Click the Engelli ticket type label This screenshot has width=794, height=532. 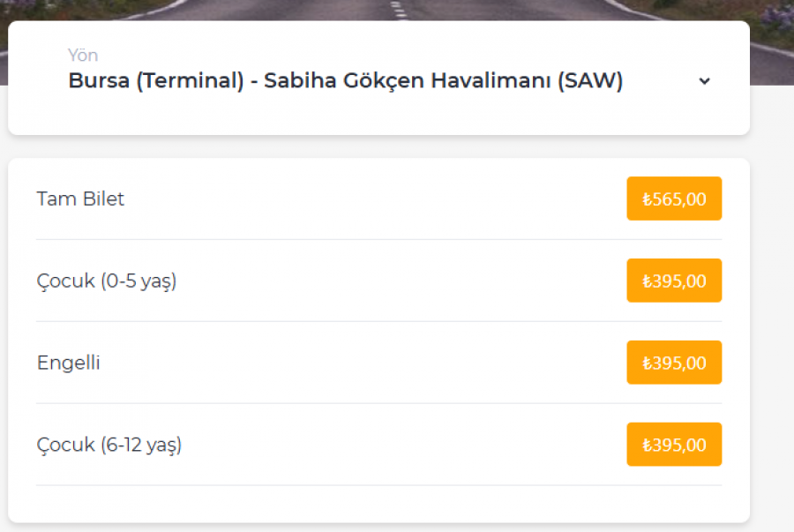68,363
